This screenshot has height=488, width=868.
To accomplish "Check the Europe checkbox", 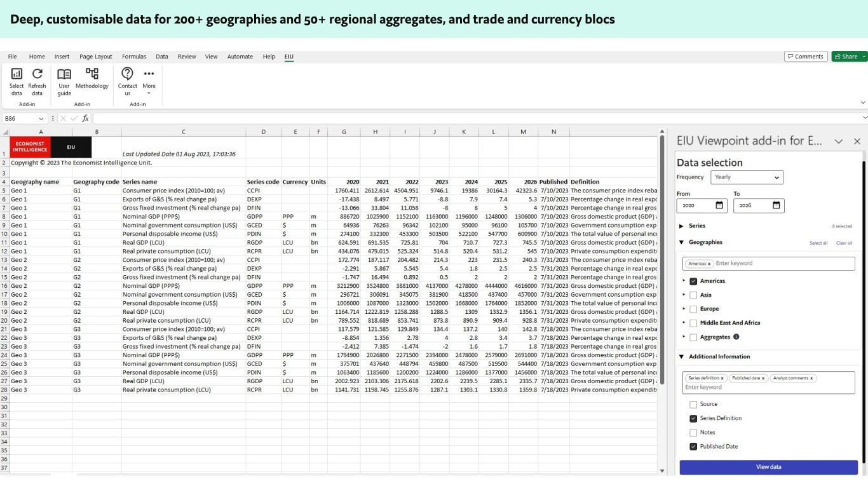I will point(693,309).
